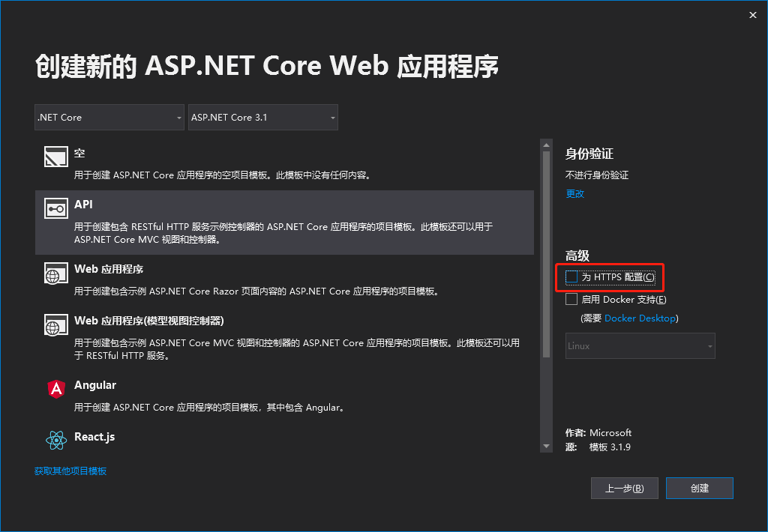Click 更改 to change authentication

coord(575,193)
